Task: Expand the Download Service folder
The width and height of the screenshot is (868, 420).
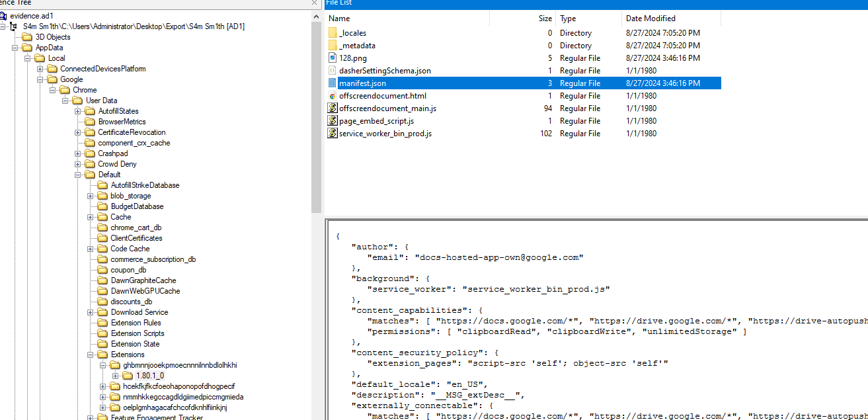Action: coord(90,312)
